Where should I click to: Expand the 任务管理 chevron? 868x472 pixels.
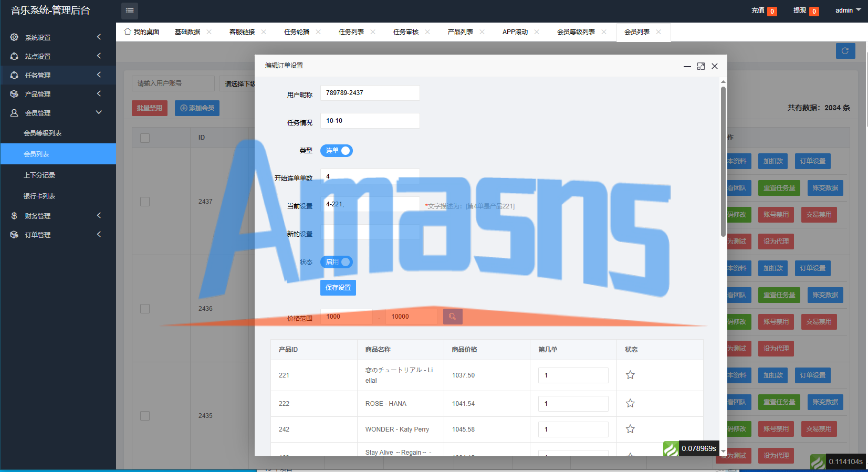click(x=99, y=75)
